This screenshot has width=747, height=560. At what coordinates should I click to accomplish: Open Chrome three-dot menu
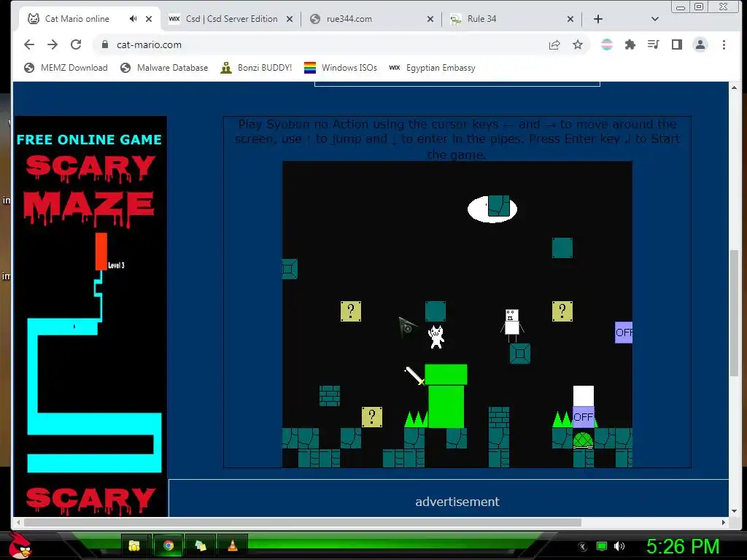724,44
